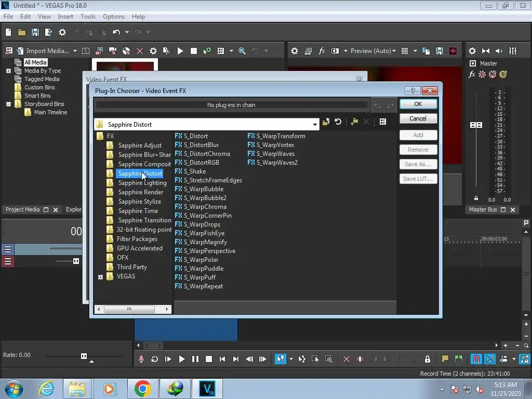The width and height of the screenshot is (532, 399).
Task: Open the folder path dropdown Sapphire Distort
Action: coord(315,125)
